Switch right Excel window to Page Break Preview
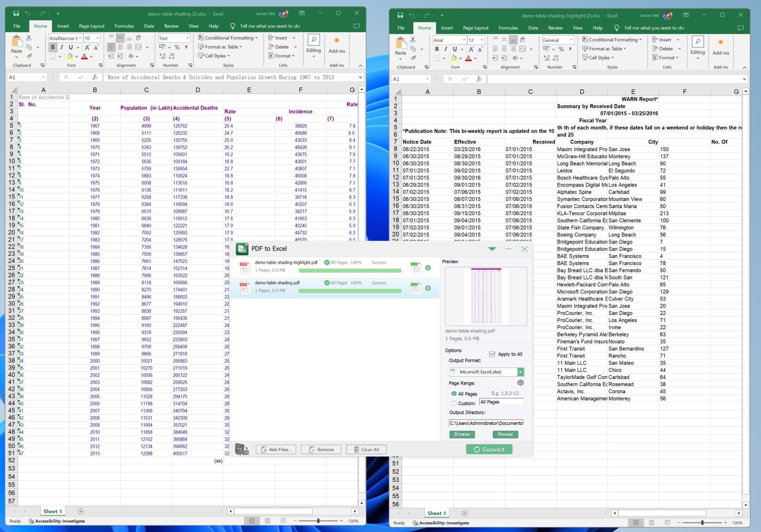Viewport: 761px width, 532px height. (x=667, y=522)
